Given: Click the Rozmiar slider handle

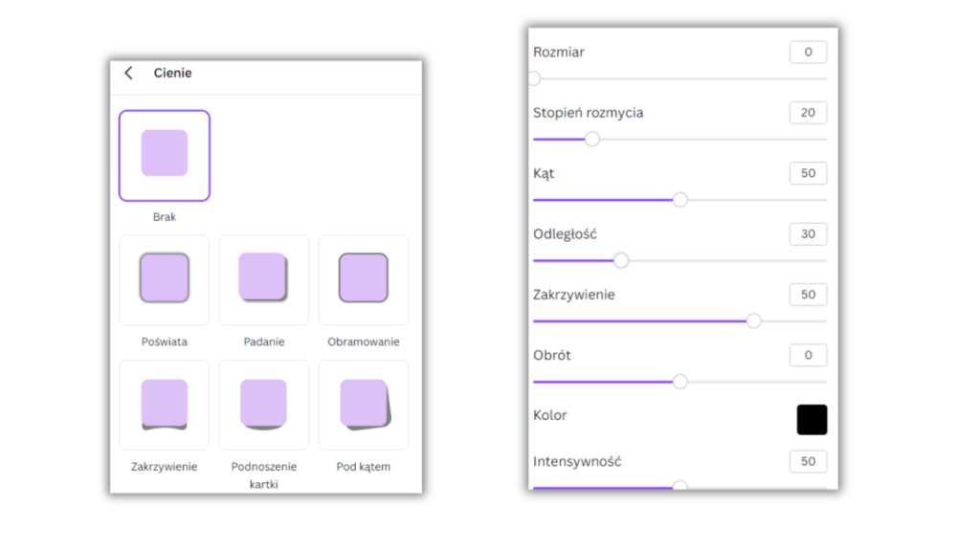Looking at the screenshot, I should click(534, 78).
